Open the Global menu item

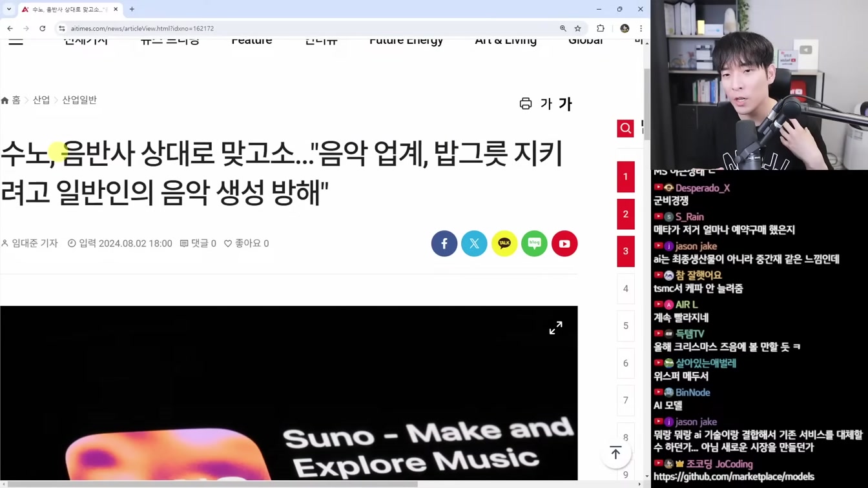tap(585, 41)
